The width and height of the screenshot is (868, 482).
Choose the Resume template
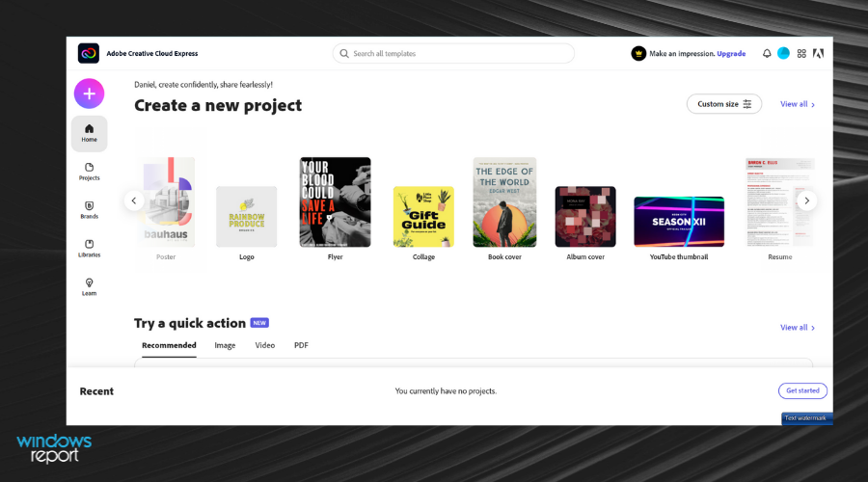coord(780,202)
